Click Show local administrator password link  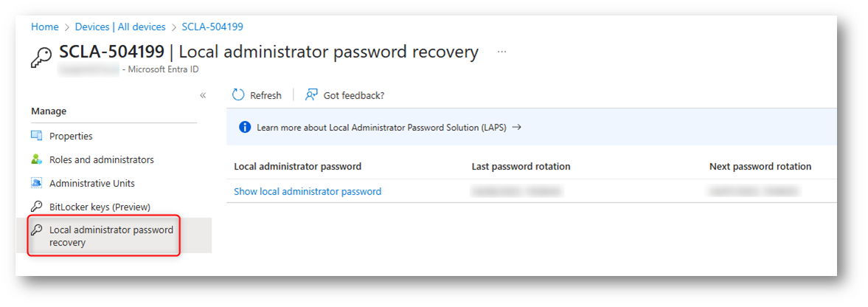pos(308,191)
